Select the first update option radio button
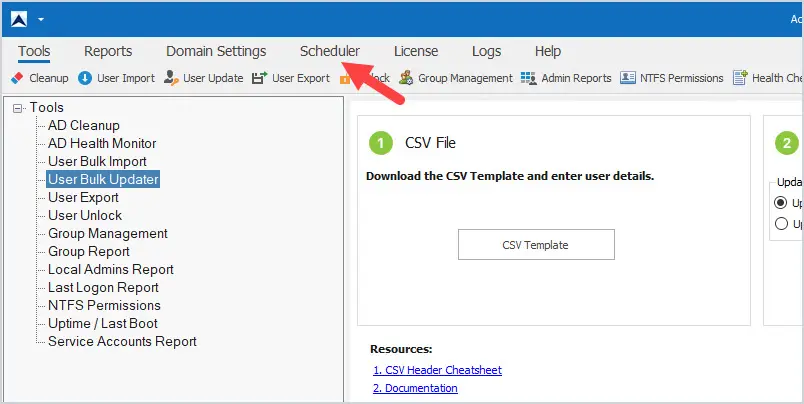 click(x=781, y=203)
